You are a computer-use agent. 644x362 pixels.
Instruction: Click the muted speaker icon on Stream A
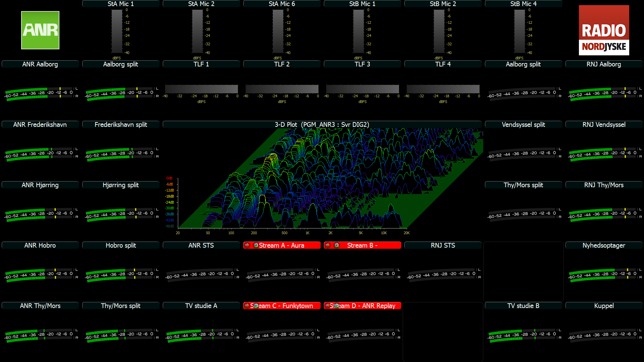[x=247, y=245]
